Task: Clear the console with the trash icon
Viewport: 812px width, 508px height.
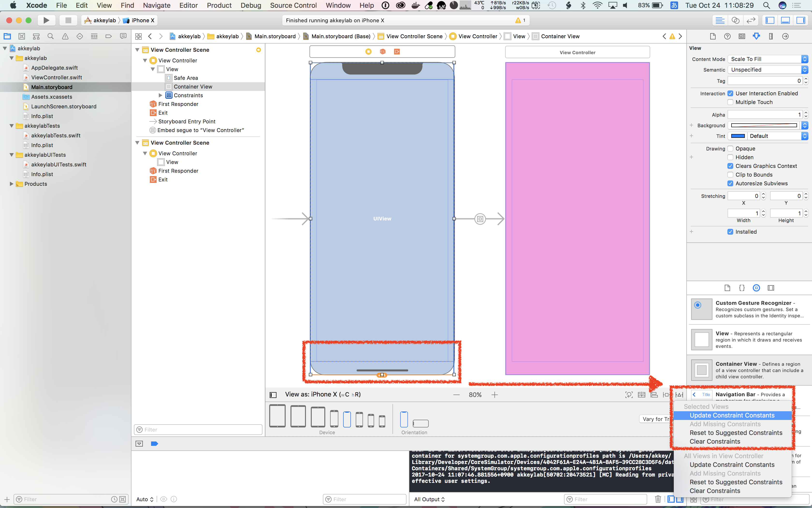Action: point(658,499)
